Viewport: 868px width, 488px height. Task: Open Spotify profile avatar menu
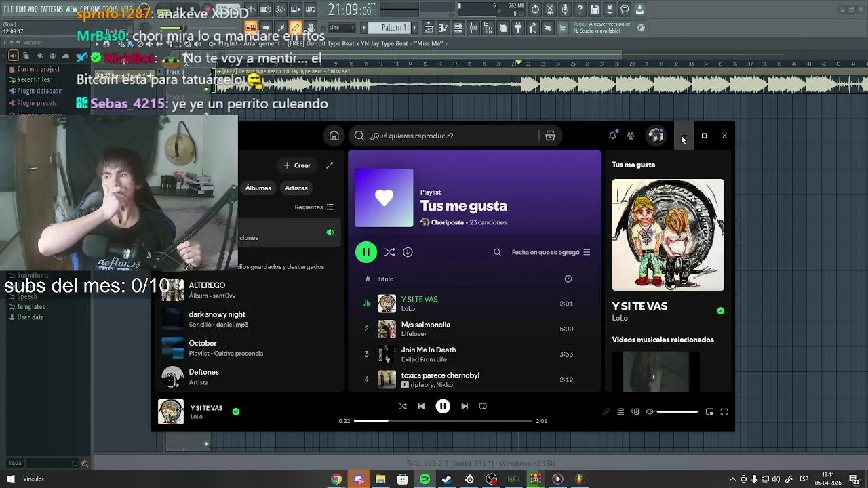point(655,136)
